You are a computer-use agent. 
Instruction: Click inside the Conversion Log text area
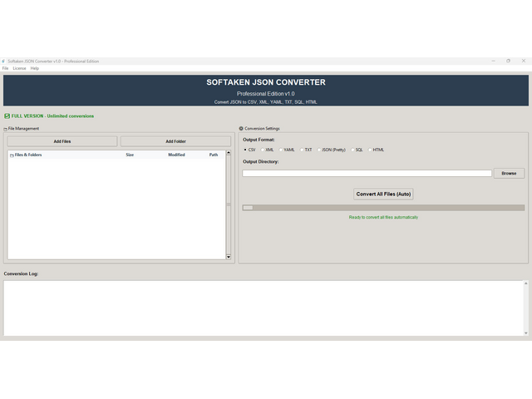264,308
